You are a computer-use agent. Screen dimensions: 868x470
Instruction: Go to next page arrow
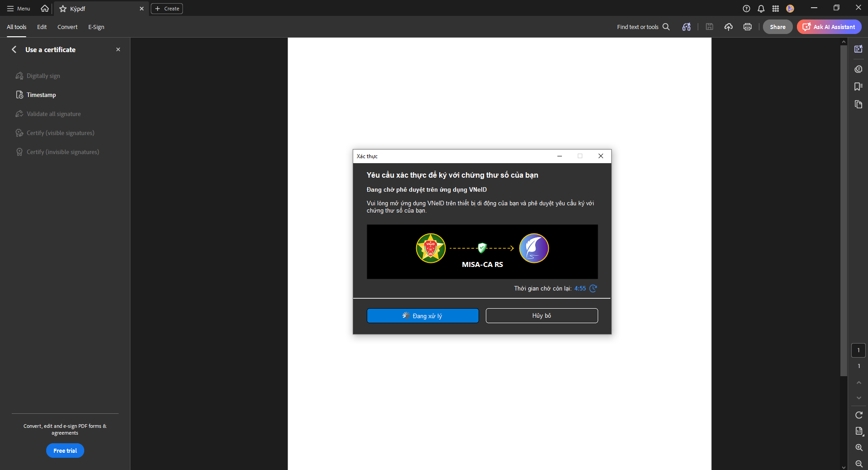[858, 398]
